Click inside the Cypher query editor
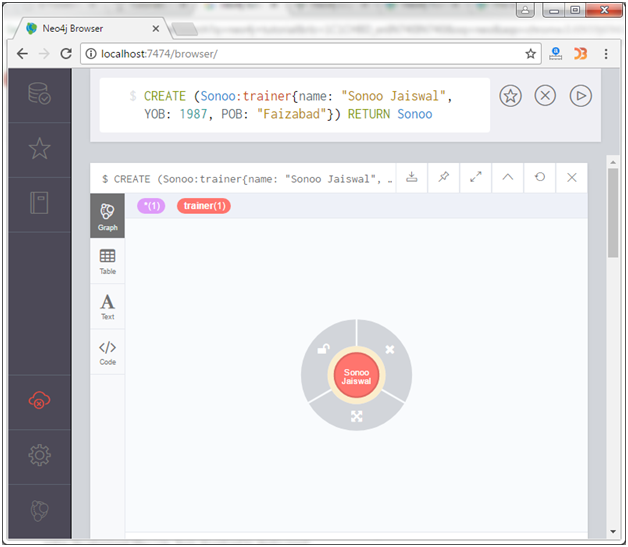Image resolution: width=628 pixels, height=547 pixels. tap(294, 105)
